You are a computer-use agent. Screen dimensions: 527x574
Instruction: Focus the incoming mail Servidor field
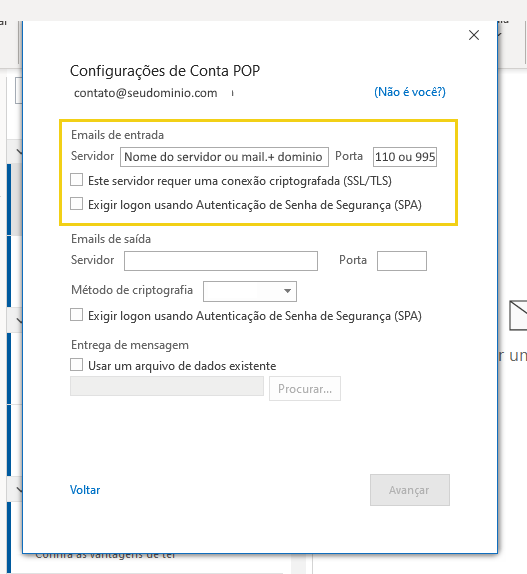point(224,157)
